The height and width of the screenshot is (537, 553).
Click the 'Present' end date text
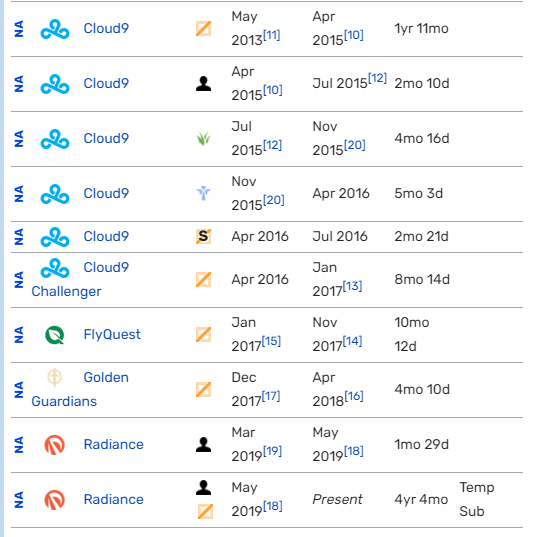338,500
